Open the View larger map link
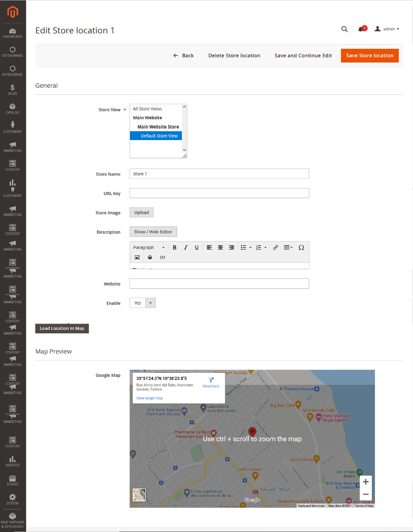Screen dimensions: 413x532 pos(149,398)
